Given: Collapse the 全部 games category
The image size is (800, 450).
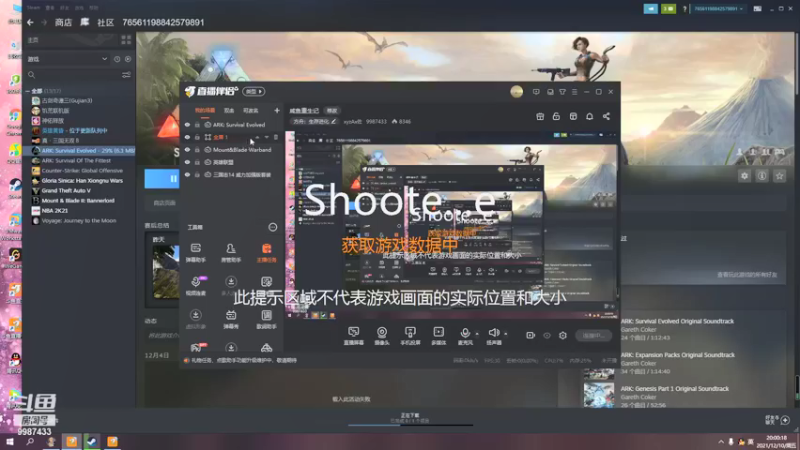Looking at the screenshot, I should pos(28,91).
